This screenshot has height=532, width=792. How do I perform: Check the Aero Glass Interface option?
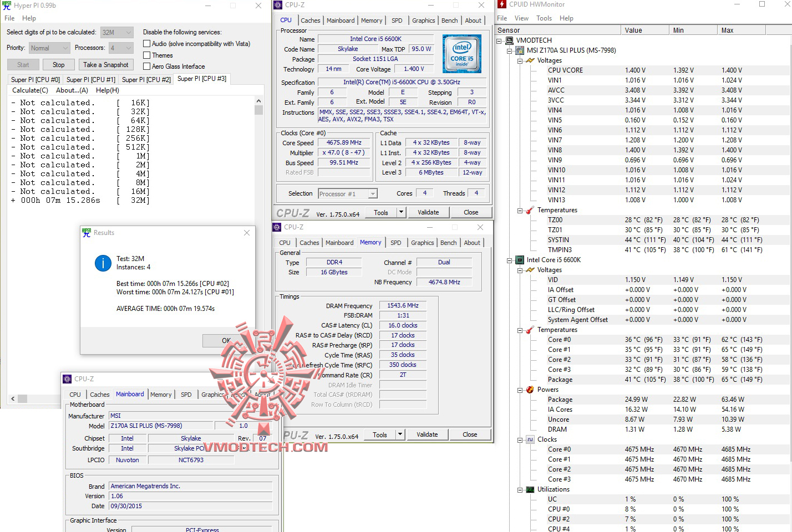(147, 66)
